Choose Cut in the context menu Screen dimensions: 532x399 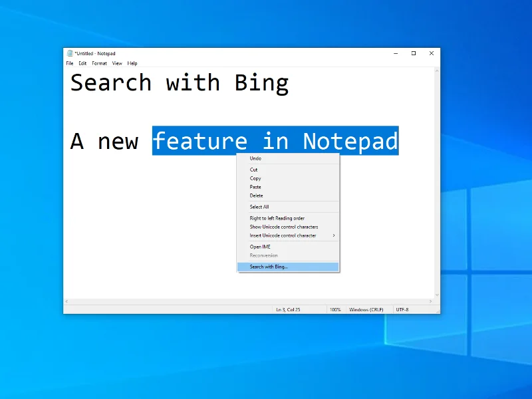(x=288, y=170)
